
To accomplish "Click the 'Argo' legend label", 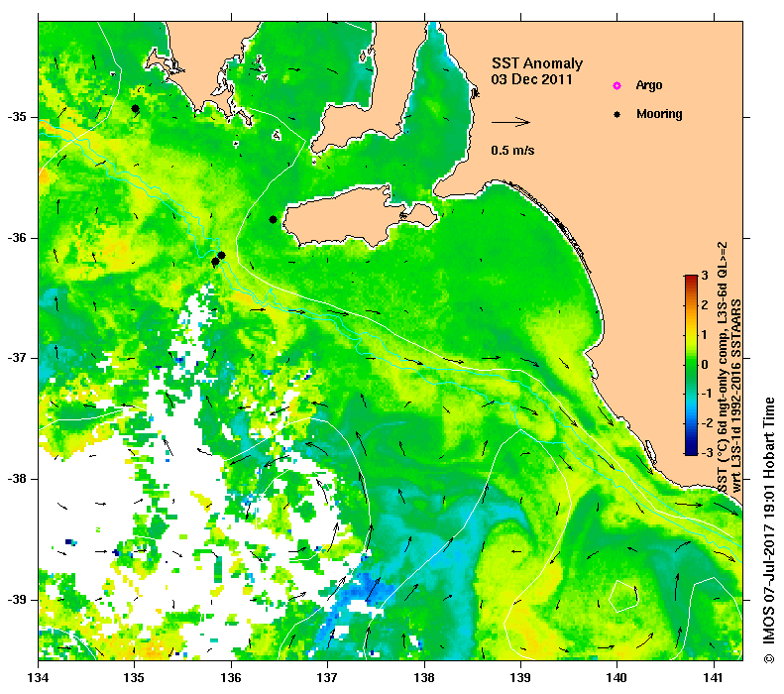I will coord(649,85).
